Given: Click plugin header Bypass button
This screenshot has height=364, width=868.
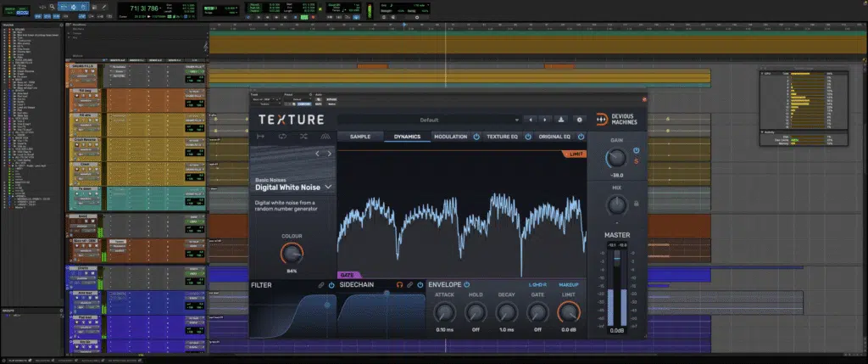Looking at the screenshot, I should coord(331,99).
